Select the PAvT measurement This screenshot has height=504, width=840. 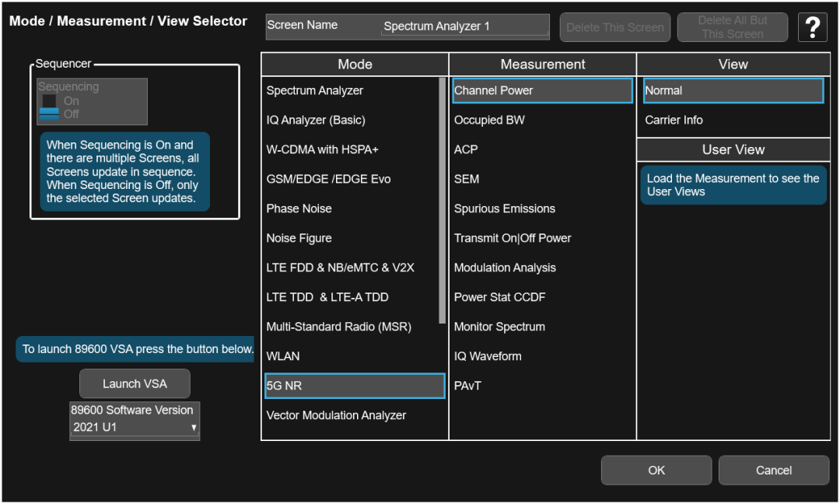467,386
